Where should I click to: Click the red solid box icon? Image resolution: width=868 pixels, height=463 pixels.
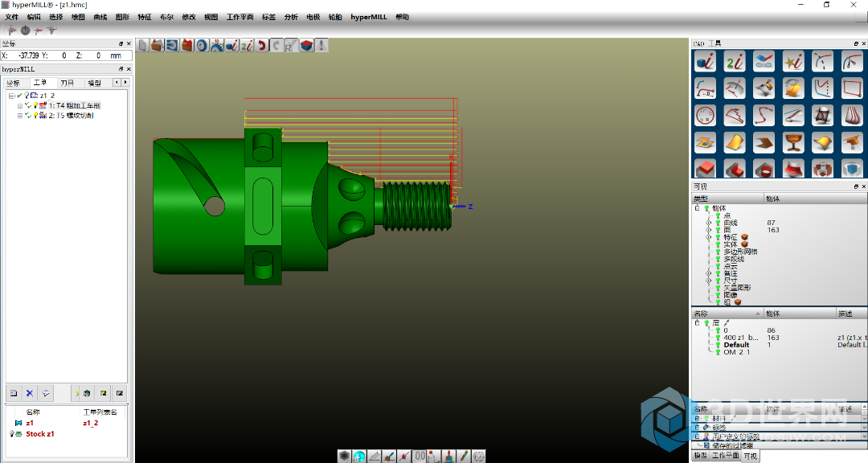click(x=706, y=168)
